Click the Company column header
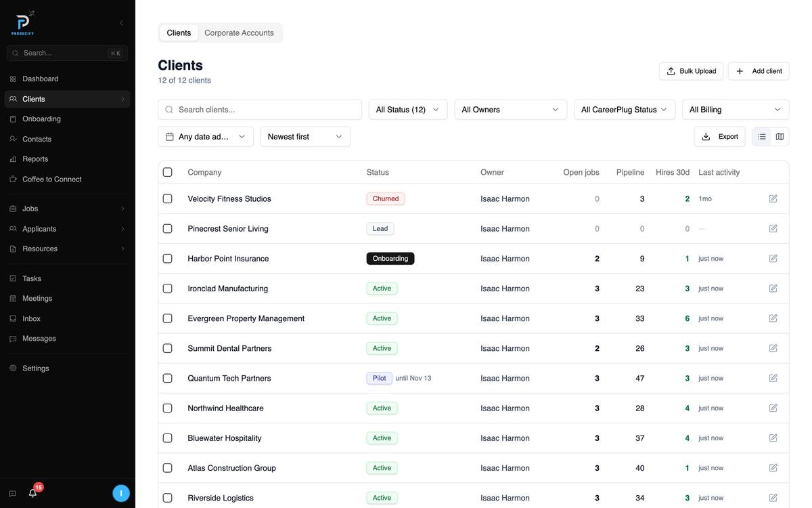Image resolution: width=812 pixels, height=508 pixels. click(x=204, y=172)
